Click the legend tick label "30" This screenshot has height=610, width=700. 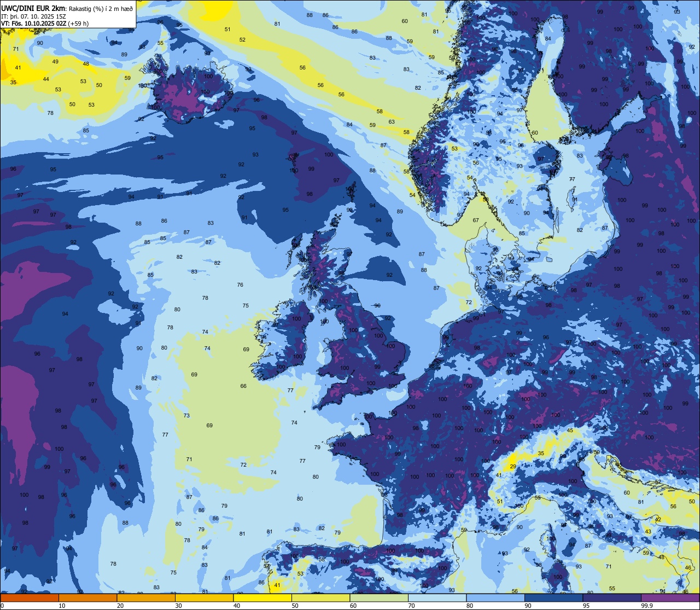178,606
